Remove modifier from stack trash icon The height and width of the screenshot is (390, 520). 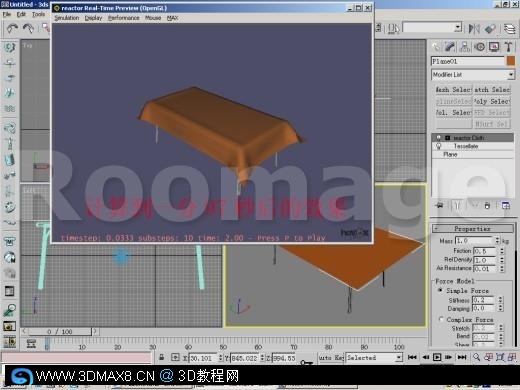pyautogui.click(x=487, y=206)
